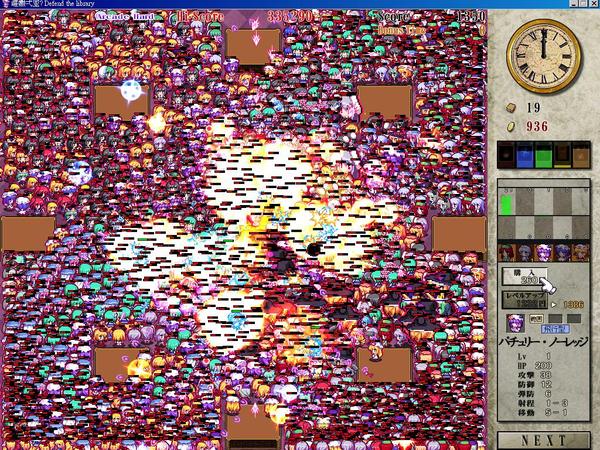600x450 pixels.
Task: Click the bookshelf at the upper right of field
Action: (385, 101)
